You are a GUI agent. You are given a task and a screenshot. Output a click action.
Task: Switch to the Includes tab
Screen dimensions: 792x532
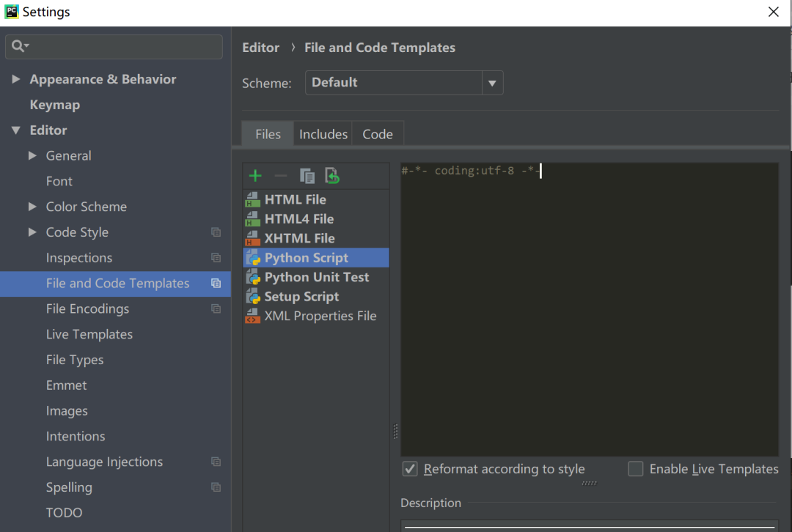pos(323,134)
